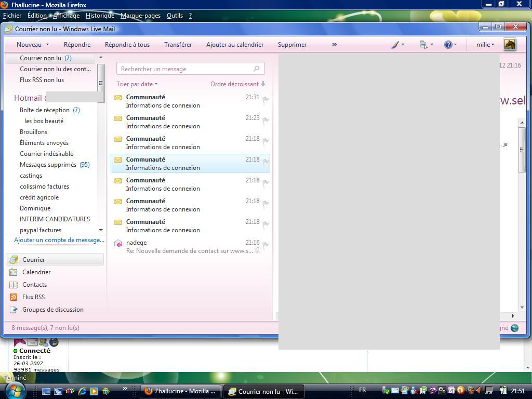Image resolution: width=532 pixels, height=399 pixels.
Task: Expand the Nouveau dropdown arrow
Action: [x=47, y=45]
